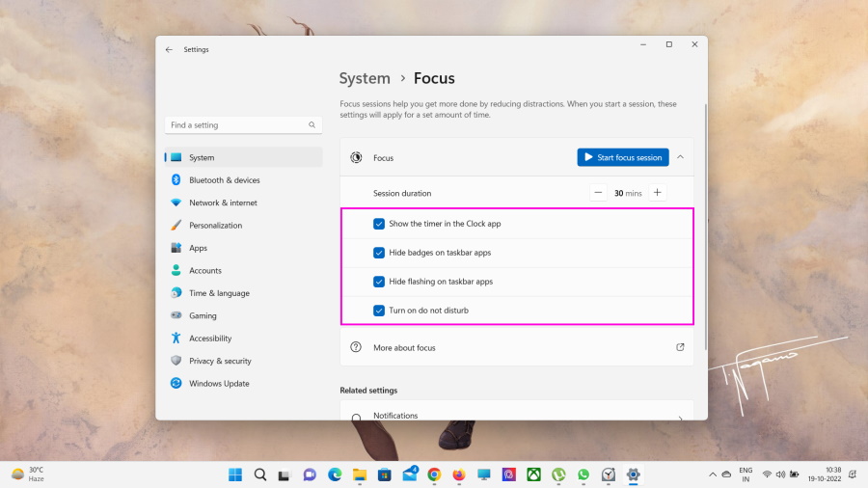Open the external link icon for More about focus

(x=680, y=347)
